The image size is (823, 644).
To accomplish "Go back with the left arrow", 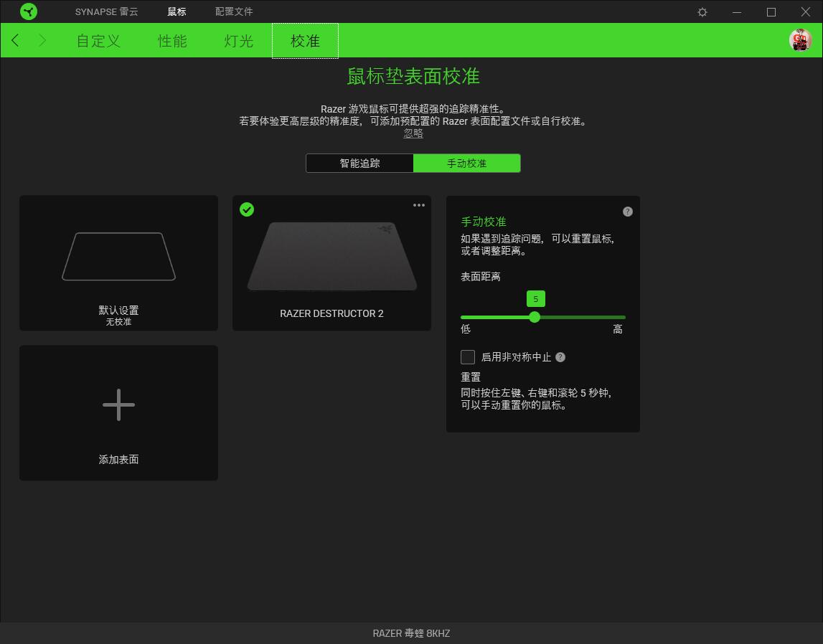I will [x=15, y=40].
